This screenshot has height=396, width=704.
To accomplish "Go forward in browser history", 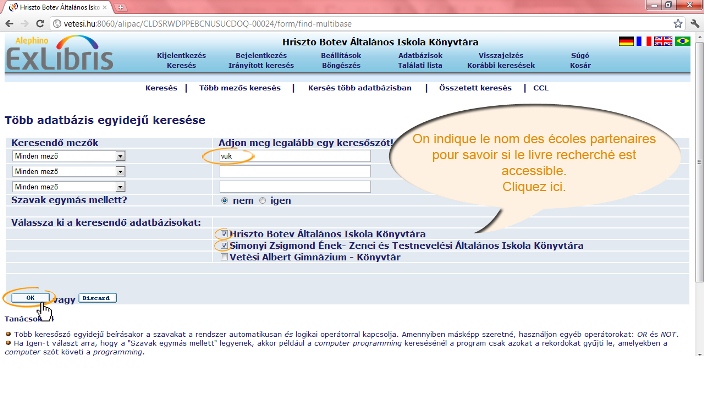I will point(25,24).
